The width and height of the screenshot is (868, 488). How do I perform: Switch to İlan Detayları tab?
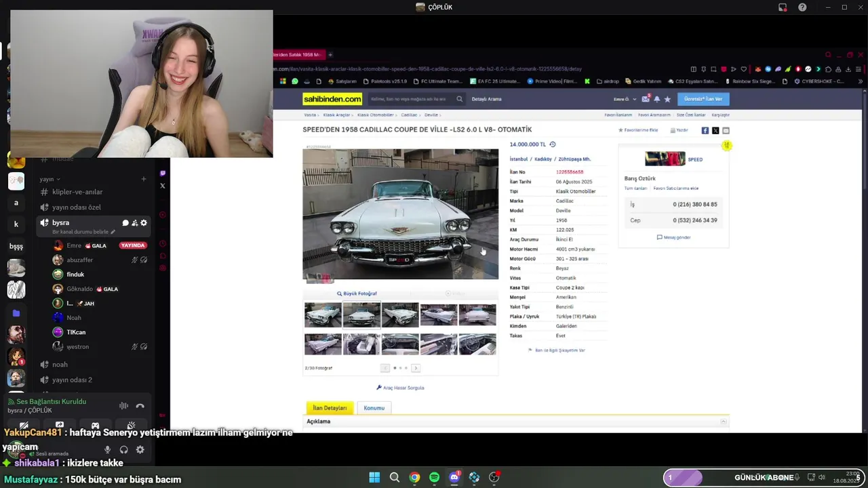[x=330, y=408]
